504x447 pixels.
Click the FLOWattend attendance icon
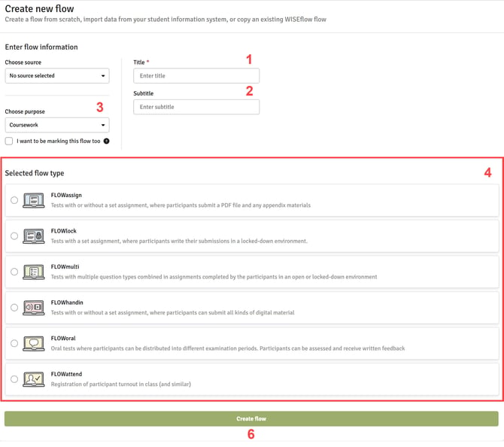34,379
